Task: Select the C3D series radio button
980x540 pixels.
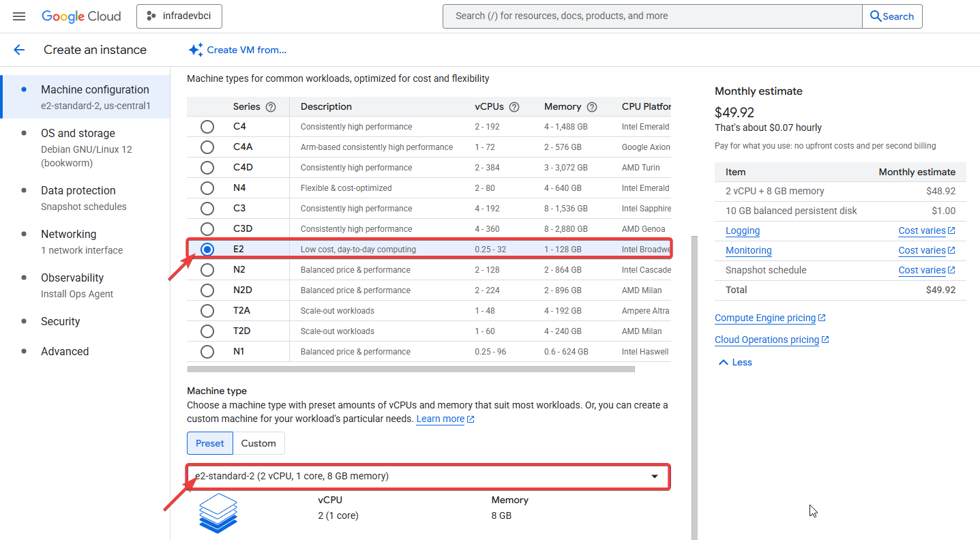Action: pyautogui.click(x=207, y=229)
